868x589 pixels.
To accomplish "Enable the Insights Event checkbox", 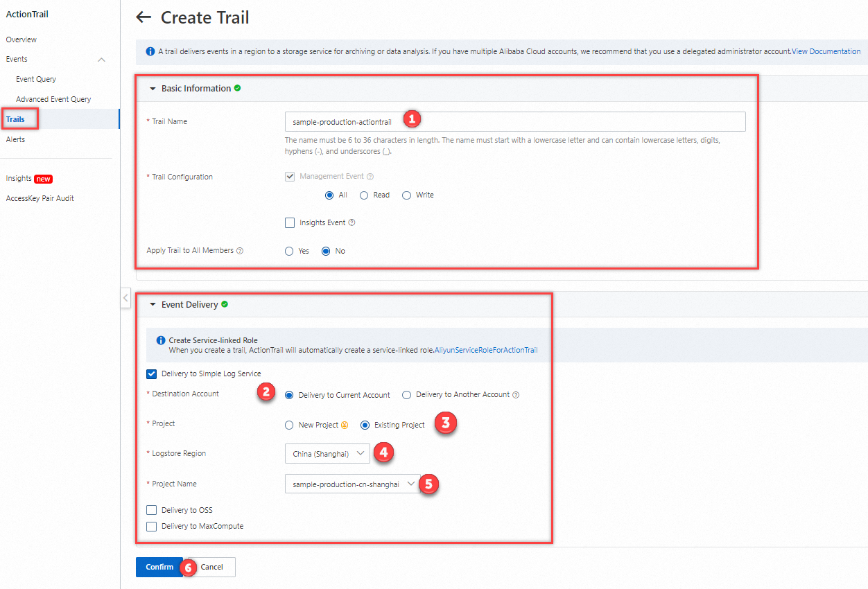I will (x=290, y=223).
